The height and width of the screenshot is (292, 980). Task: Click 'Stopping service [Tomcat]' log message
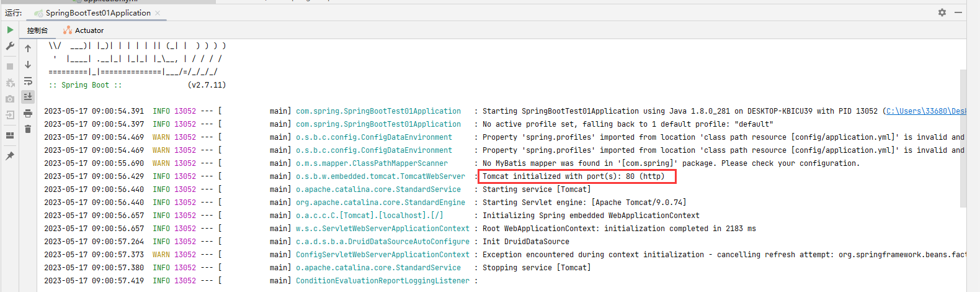[x=537, y=268]
